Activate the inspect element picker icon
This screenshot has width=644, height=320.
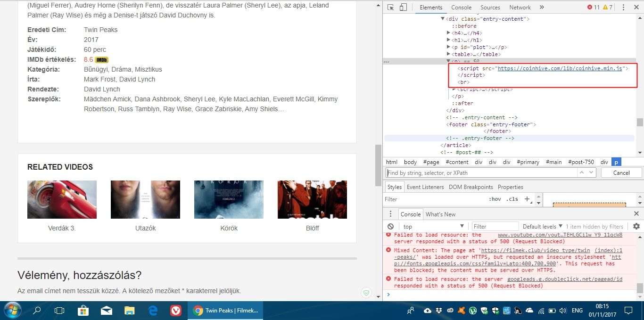pyautogui.click(x=391, y=8)
